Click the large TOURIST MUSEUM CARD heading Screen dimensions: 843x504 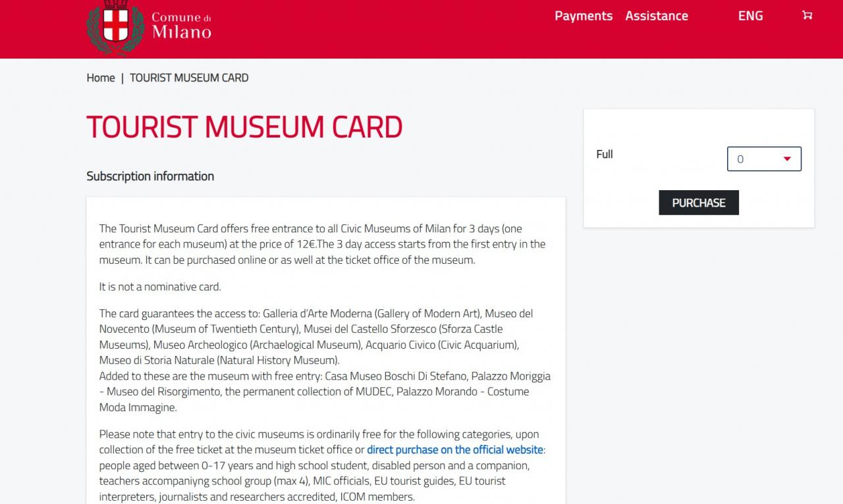(244, 127)
